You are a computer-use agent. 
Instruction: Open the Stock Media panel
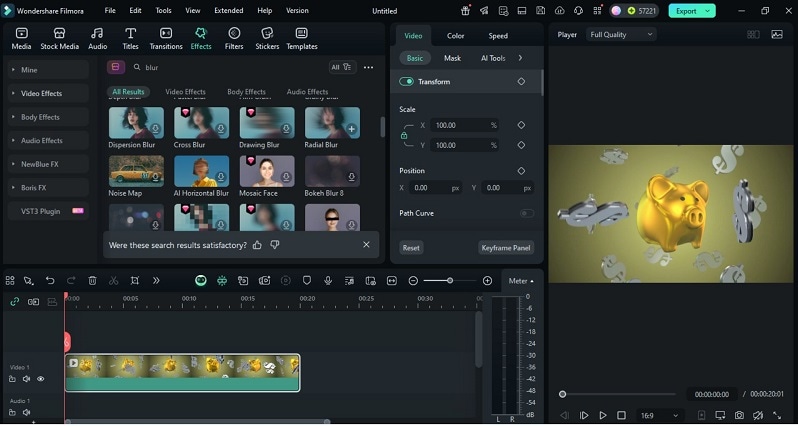(60, 39)
